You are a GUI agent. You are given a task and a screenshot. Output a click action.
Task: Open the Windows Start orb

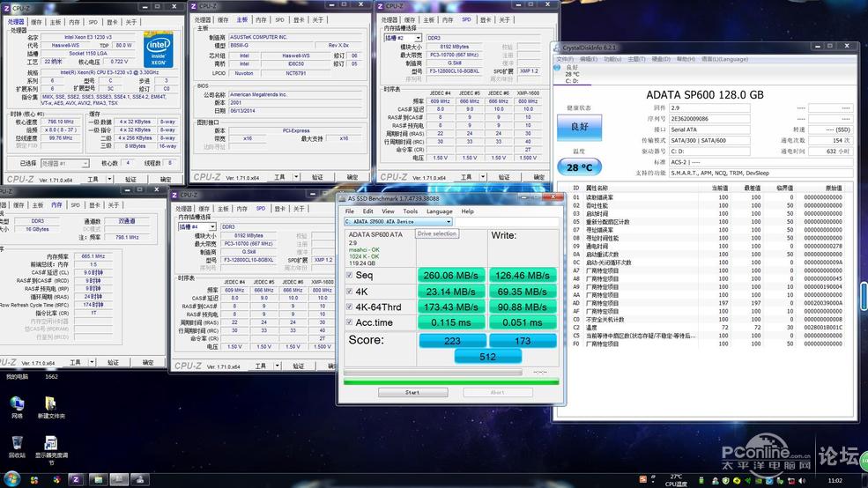pos(11,479)
